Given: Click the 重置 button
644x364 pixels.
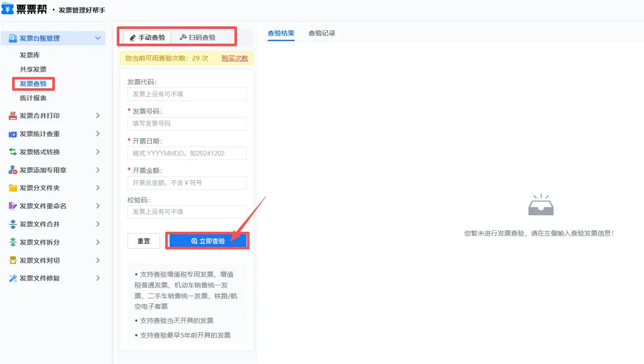Looking at the screenshot, I should tap(144, 241).
